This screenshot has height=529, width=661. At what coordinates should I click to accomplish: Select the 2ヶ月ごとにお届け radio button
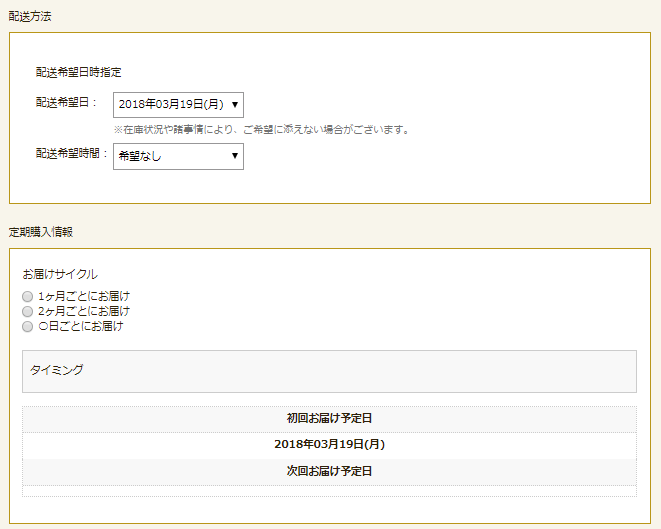28,311
